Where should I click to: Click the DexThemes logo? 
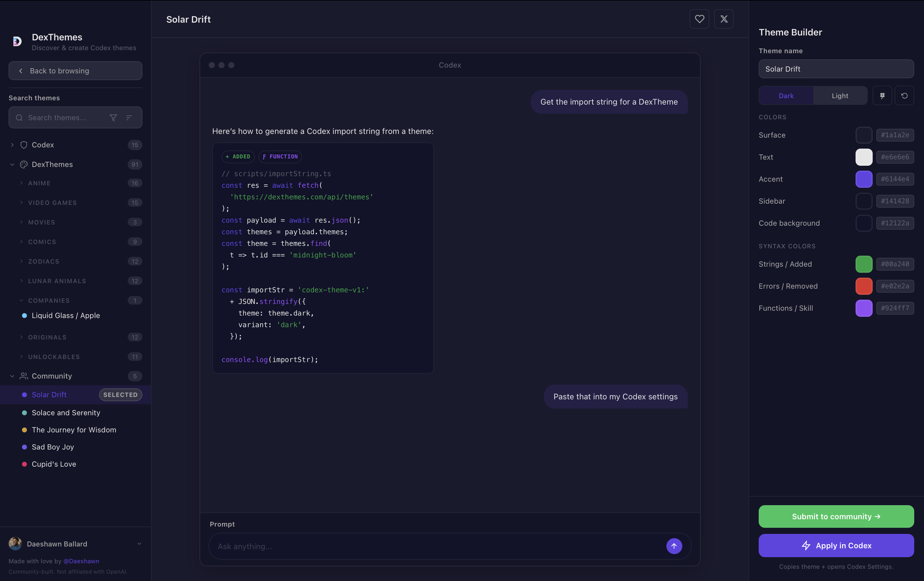17,41
